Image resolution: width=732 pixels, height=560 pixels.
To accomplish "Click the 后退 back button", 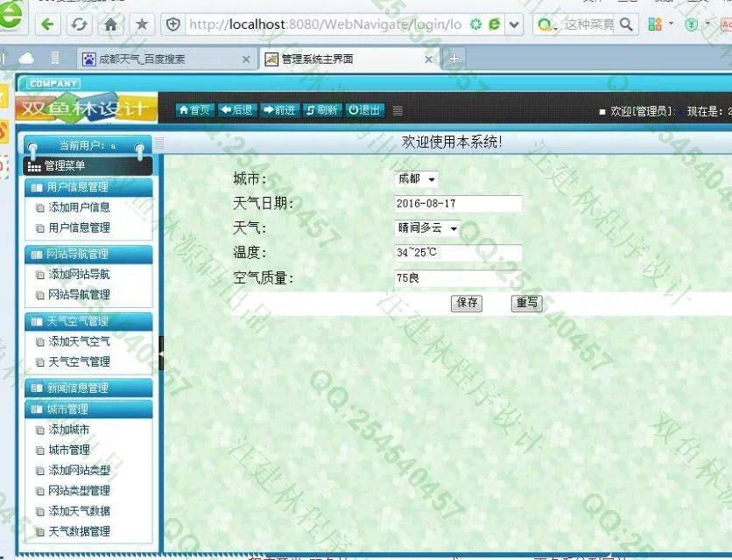I will coord(236,110).
